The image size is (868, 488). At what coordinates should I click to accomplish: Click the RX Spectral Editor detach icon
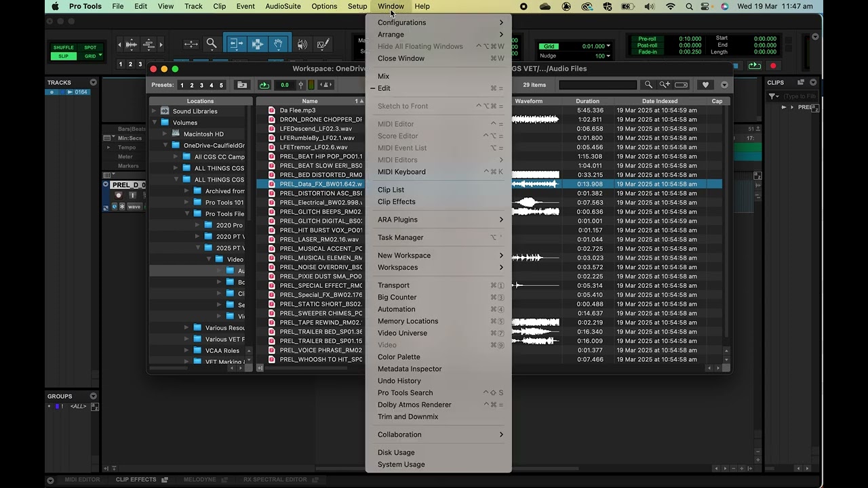[315, 480]
